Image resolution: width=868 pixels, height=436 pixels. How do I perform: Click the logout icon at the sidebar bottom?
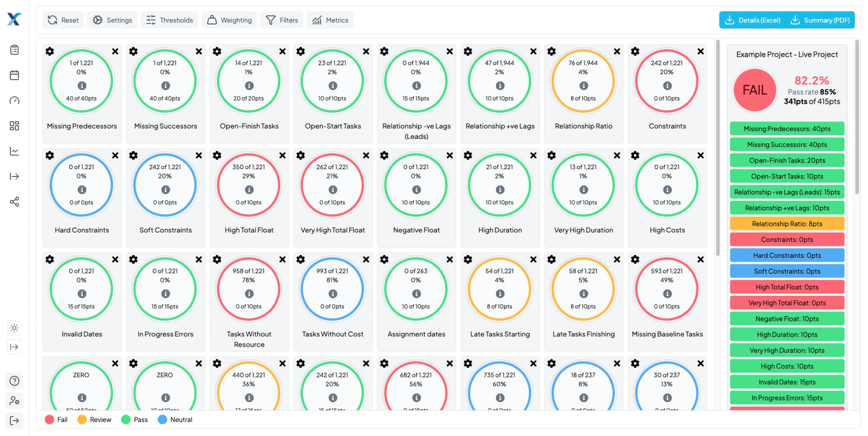(x=15, y=421)
